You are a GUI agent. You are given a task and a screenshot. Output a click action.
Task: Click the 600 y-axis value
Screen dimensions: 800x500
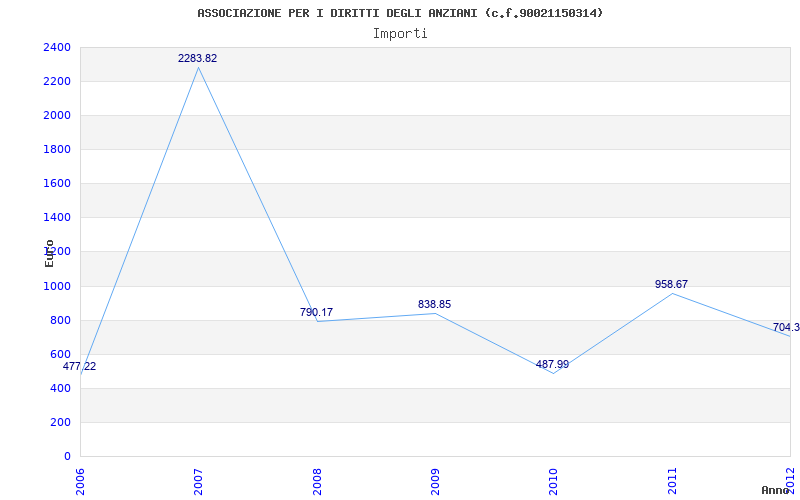[60, 355]
